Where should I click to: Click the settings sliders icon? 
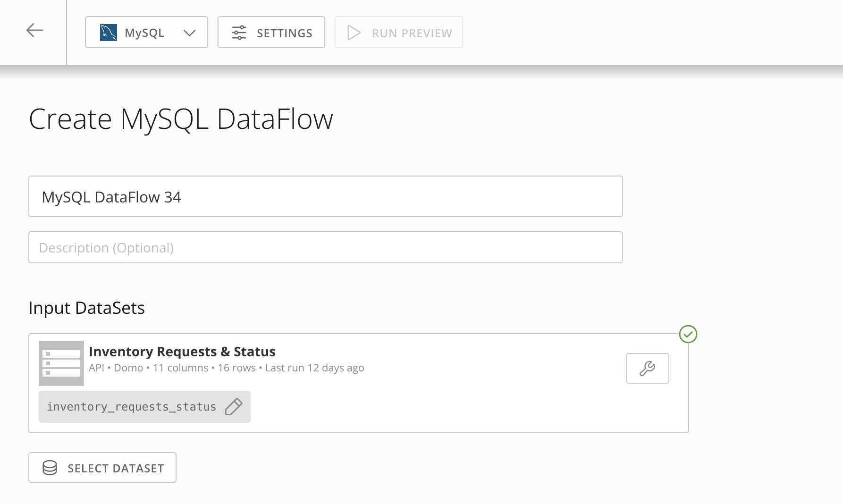click(239, 33)
